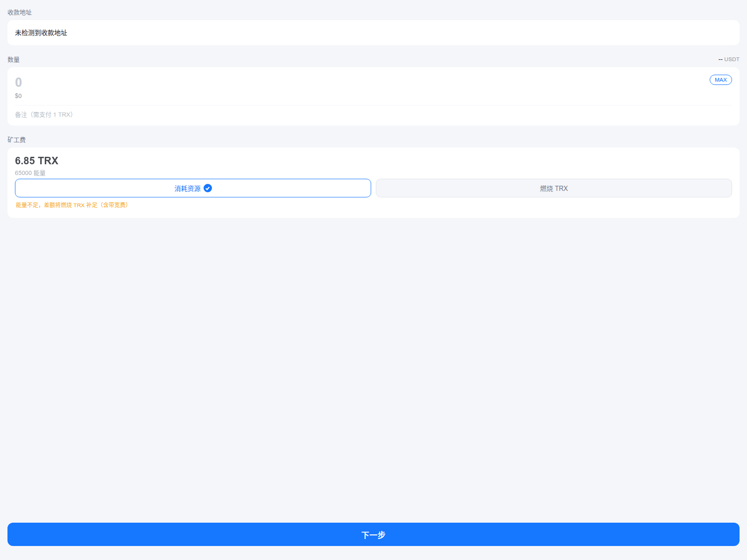This screenshot has width=747, height=560.
Task: Click the $0 fiat value display
Action: [x=19, y=96]
